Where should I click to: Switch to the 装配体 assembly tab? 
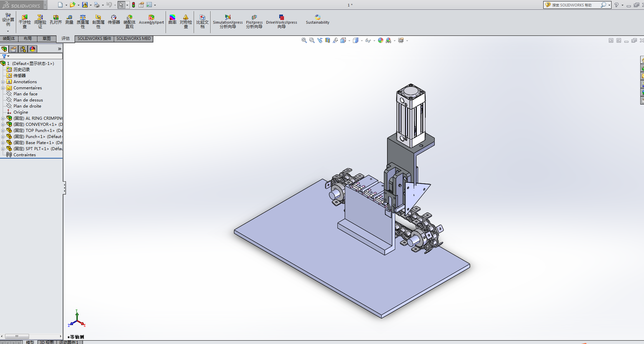[x=9, y=39]
